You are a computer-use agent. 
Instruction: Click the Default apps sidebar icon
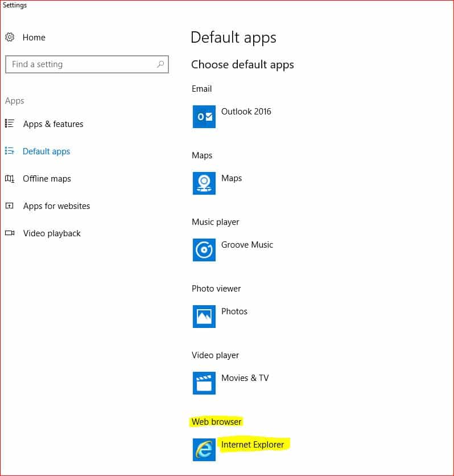coord(10,151)
